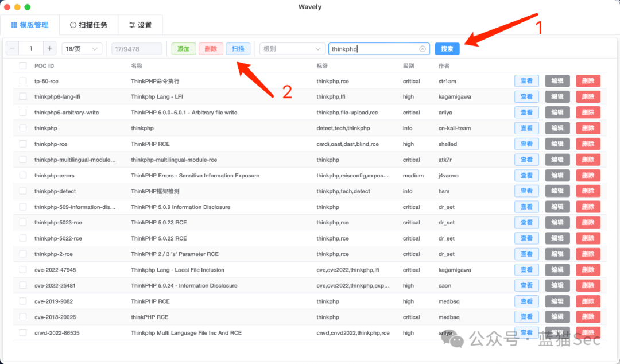View the thinkphp-5022-rce template
The image size is (620, 364).
tap(526, 238)
